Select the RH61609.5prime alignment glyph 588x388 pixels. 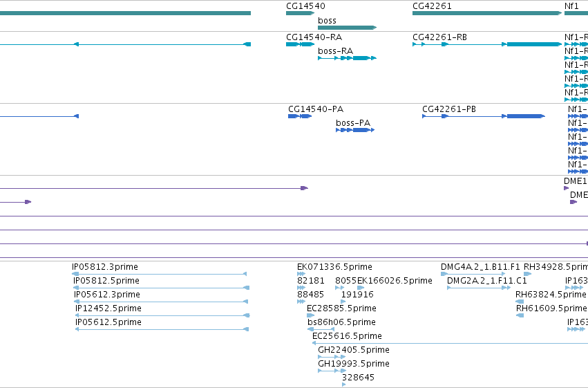pyautogui.click(x=520, y=315)
